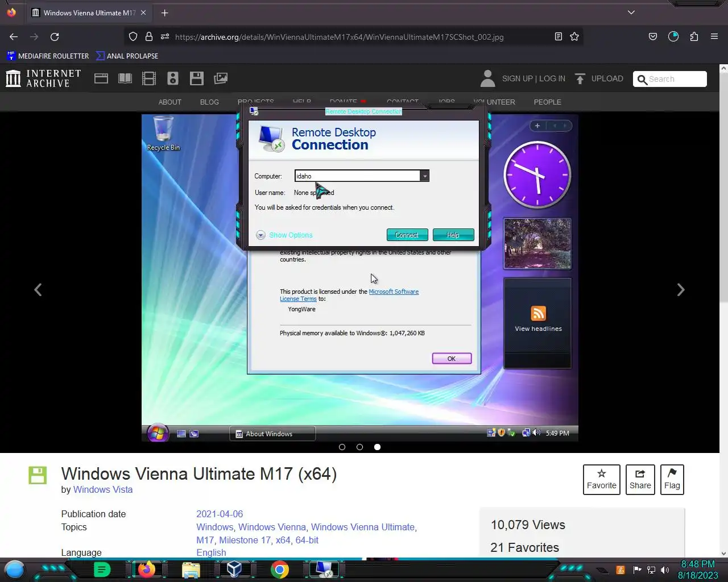Click Connect in Remote Desktop dialog
728x582 pixels.
407,235
